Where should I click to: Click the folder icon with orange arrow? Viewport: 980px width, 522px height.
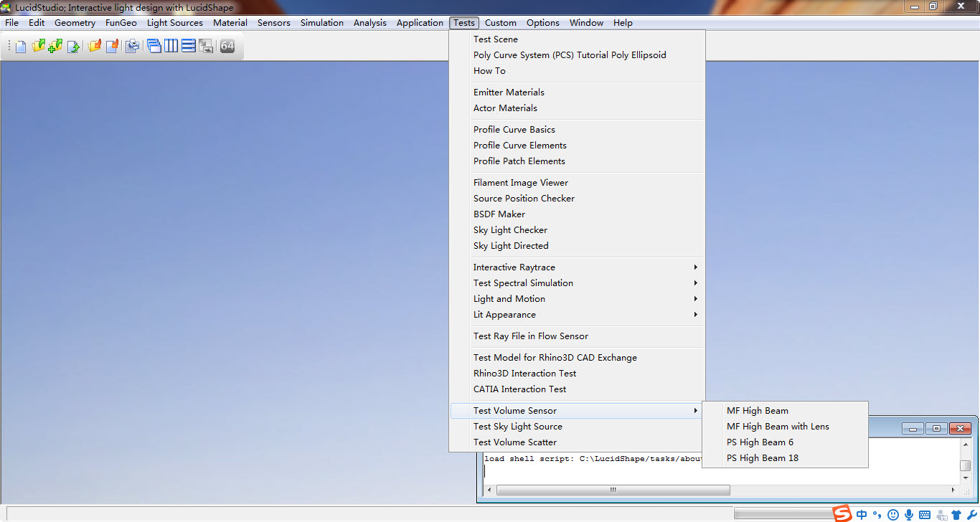(x=95, y=47)
